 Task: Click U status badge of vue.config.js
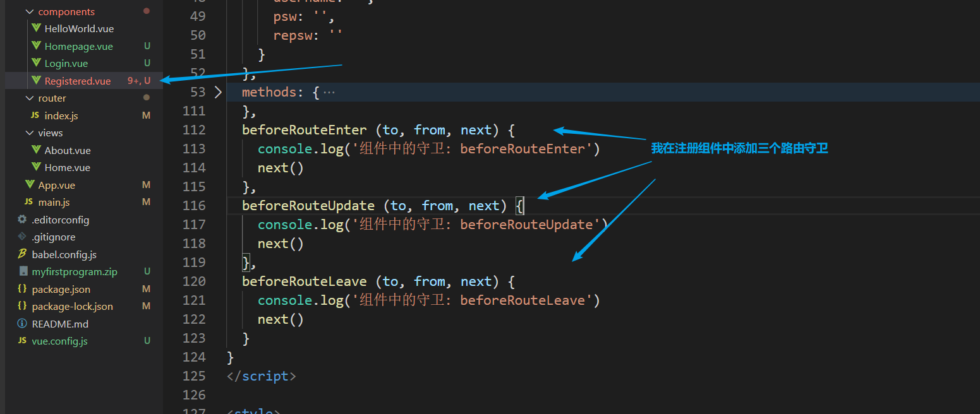(x=147, y=341)
